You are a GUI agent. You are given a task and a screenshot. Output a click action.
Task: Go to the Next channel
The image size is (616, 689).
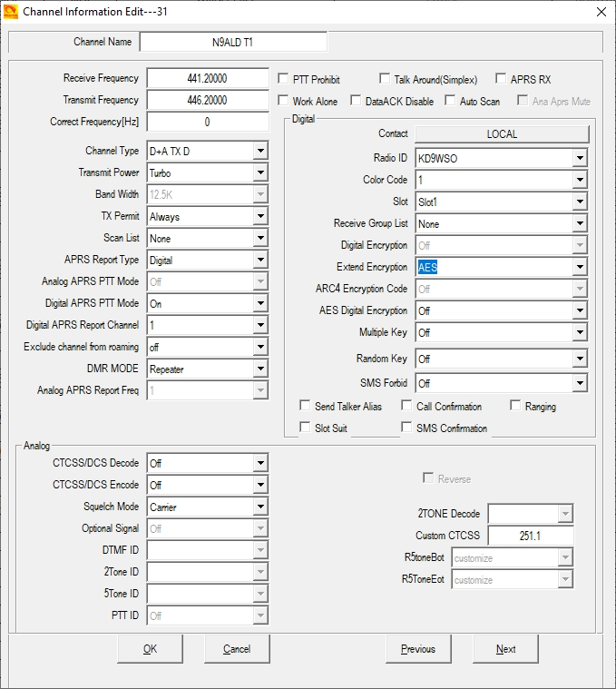click(x=505, y=649)
